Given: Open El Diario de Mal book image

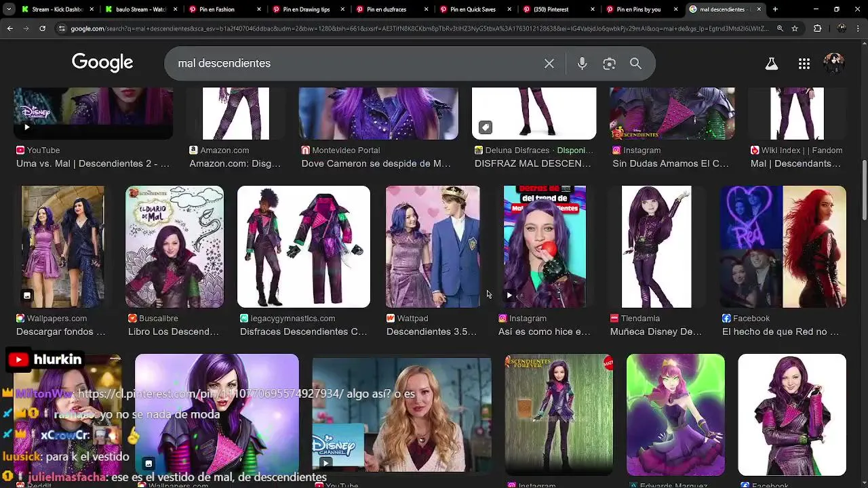Looking at the screenshot, I should [x=174, y=247].
